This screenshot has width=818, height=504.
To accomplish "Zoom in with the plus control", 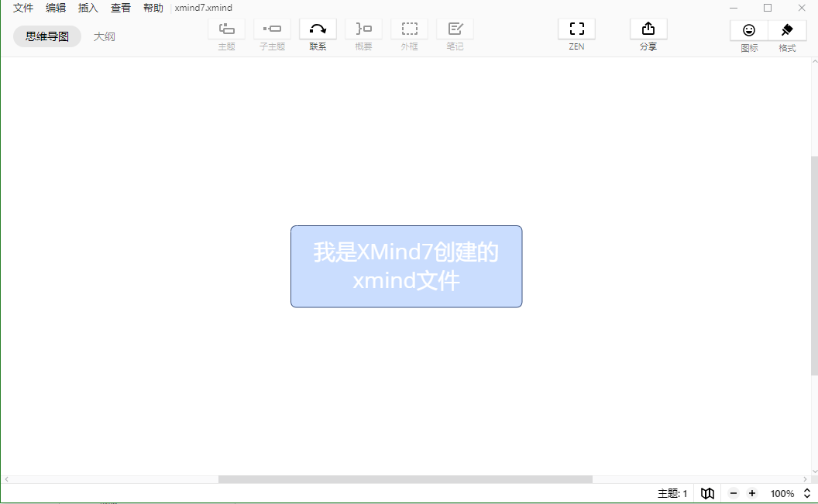I will coord(751,493).
